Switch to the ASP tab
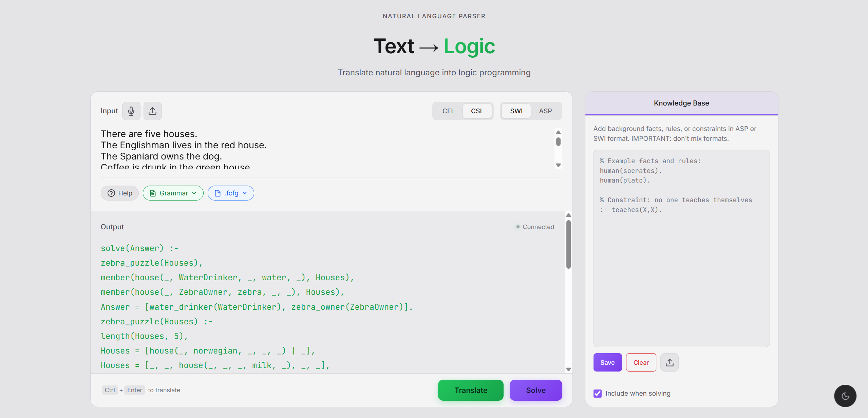Image resolution: width=868 pixels, height=418 pixels. click(x=545, y=111)
